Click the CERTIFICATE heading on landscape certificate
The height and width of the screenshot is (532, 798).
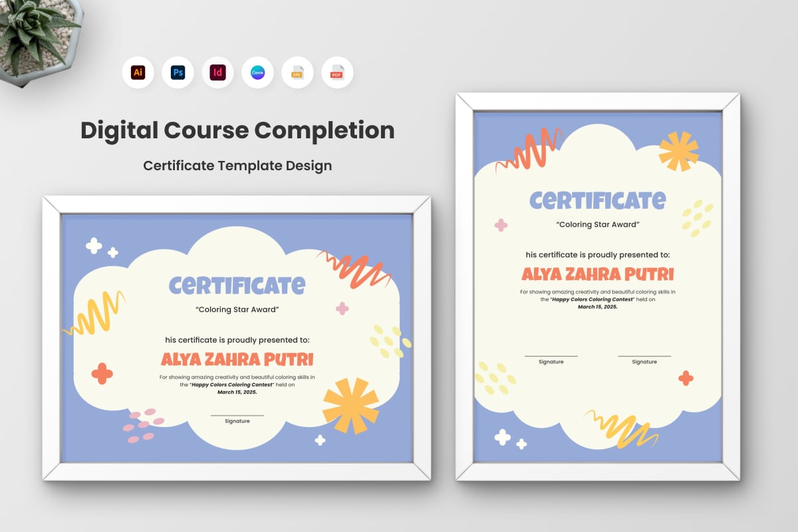pyautogui.click(x=237, y=285)
